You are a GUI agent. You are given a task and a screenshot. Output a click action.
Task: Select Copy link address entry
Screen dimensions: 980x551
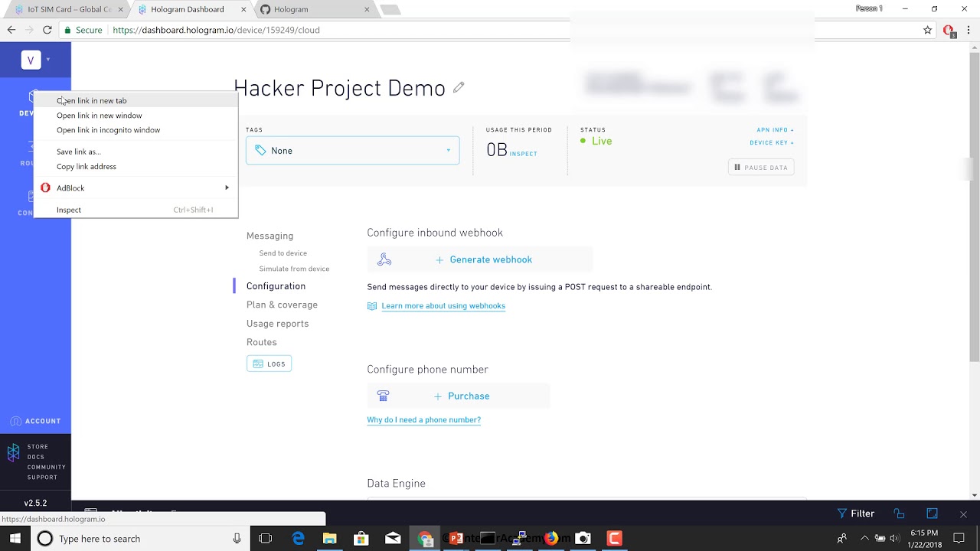[x=136, y=166]
